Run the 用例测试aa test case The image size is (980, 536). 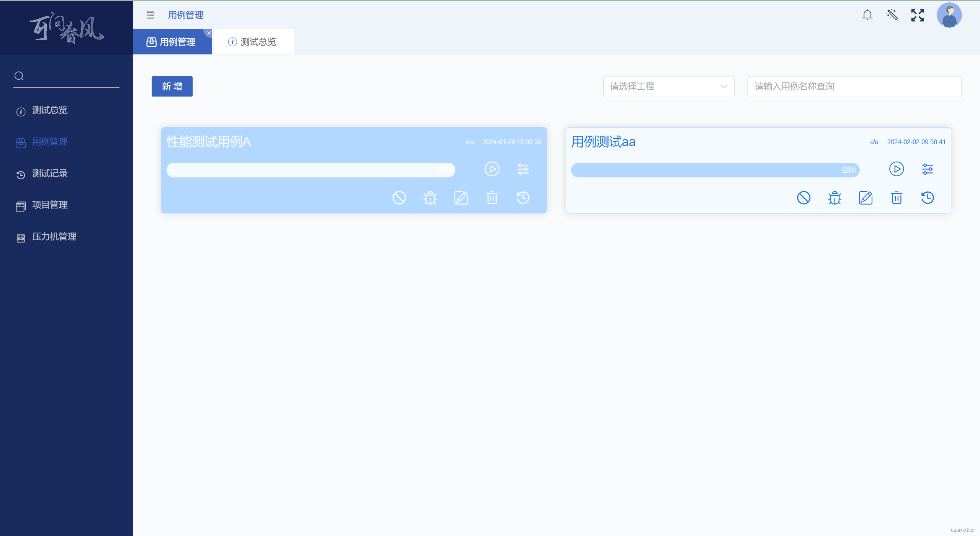[896, 169]
